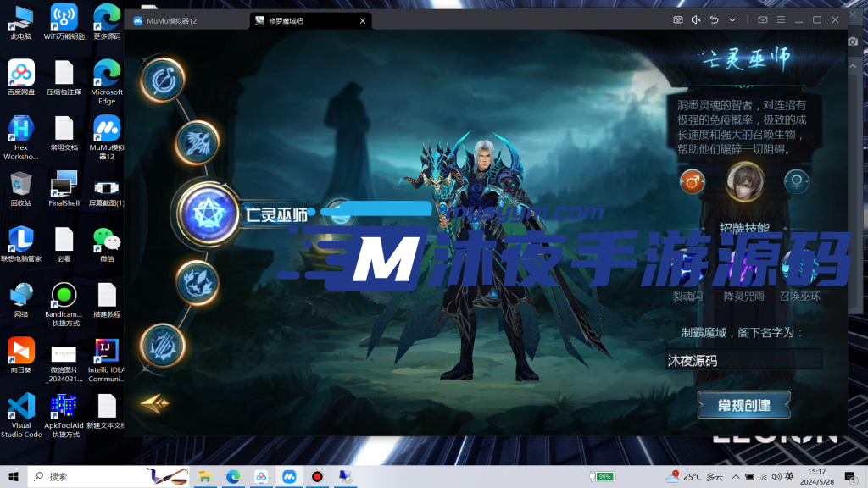
Task: Click the character name field showing 沐夜源码
Action: [744, 359]
